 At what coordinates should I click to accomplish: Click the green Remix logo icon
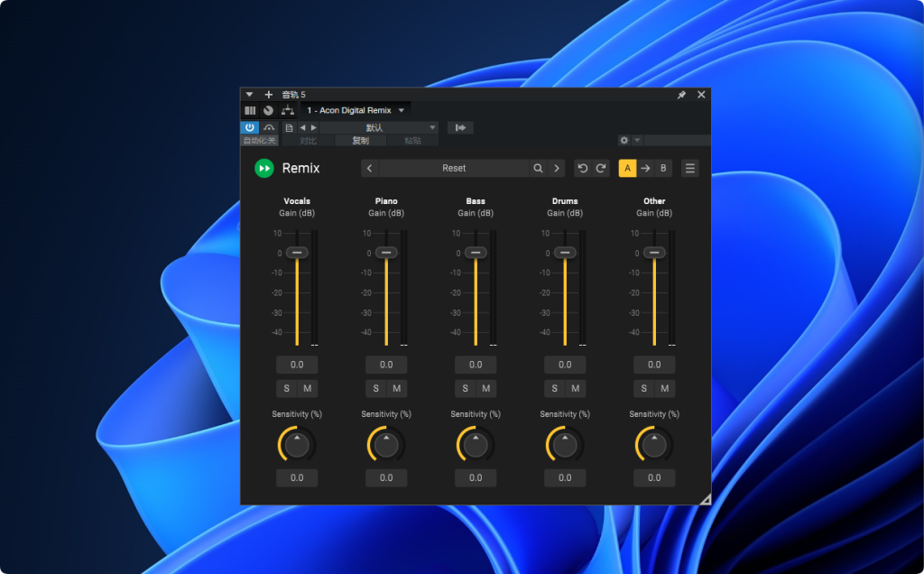point(264,168)
